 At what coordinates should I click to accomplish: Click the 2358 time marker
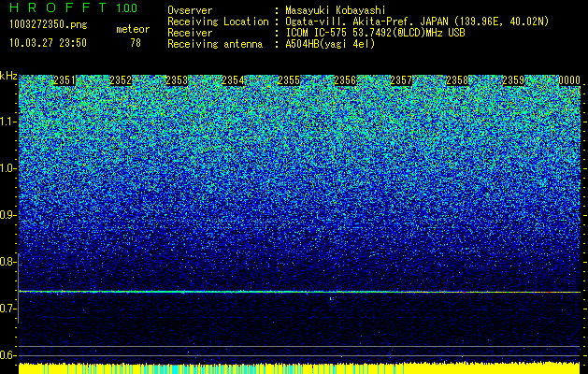click(x=457, y=80)
